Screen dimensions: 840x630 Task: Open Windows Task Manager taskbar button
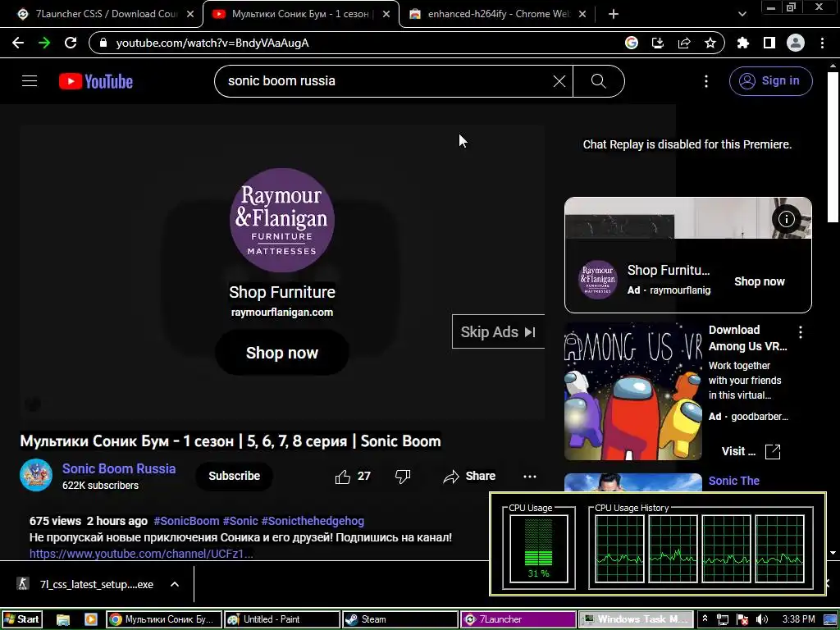pos(636,619)
